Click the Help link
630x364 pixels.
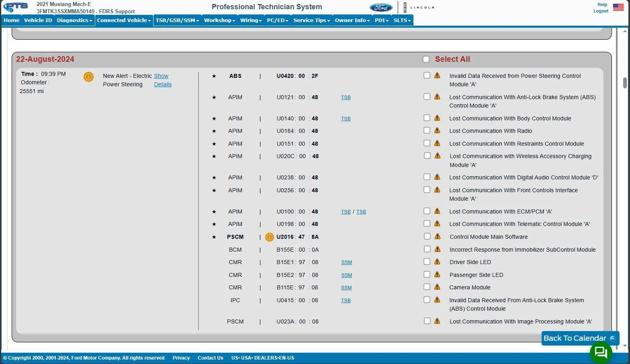coord(602,4)
